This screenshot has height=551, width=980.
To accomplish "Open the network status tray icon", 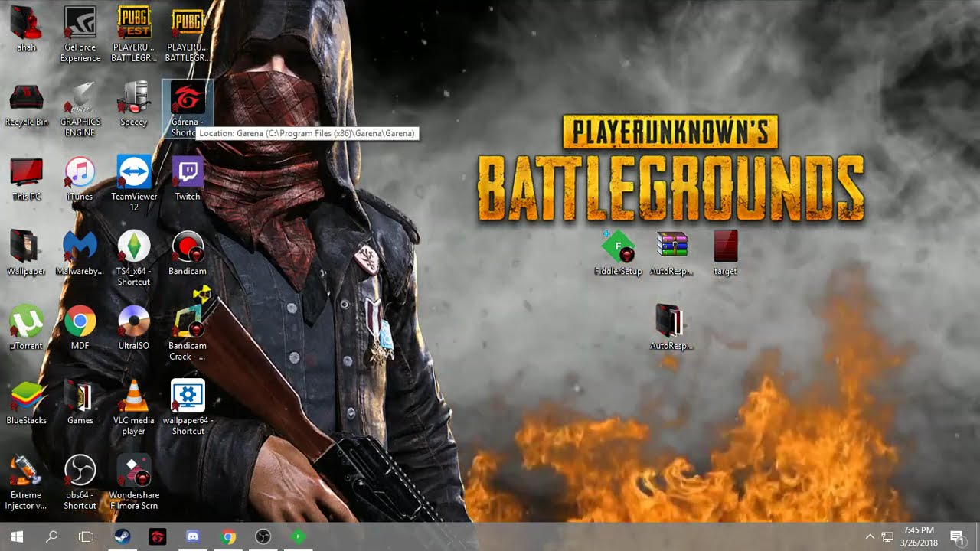I will [x=887, y=536].
